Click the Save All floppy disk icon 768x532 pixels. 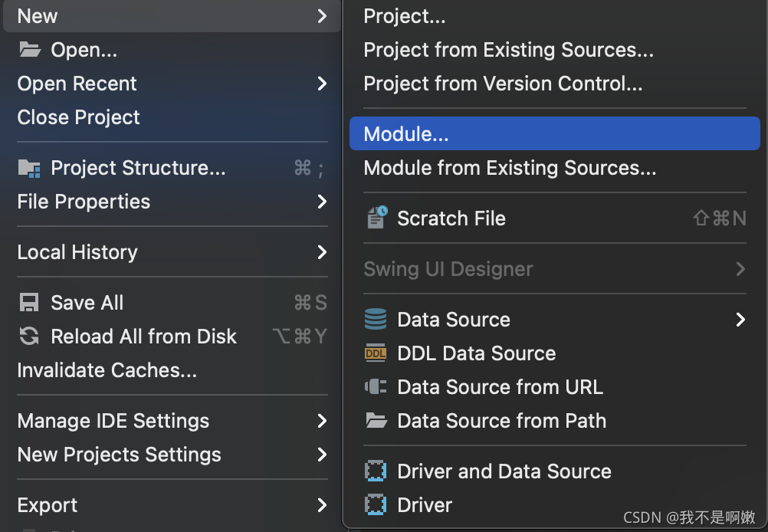[x=29, y=303]
